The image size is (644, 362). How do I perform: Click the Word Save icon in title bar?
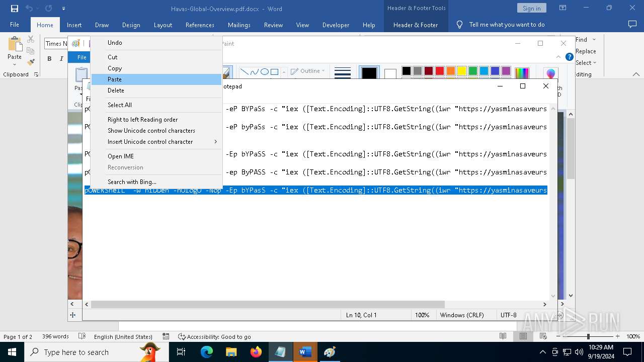coord(15,9)
